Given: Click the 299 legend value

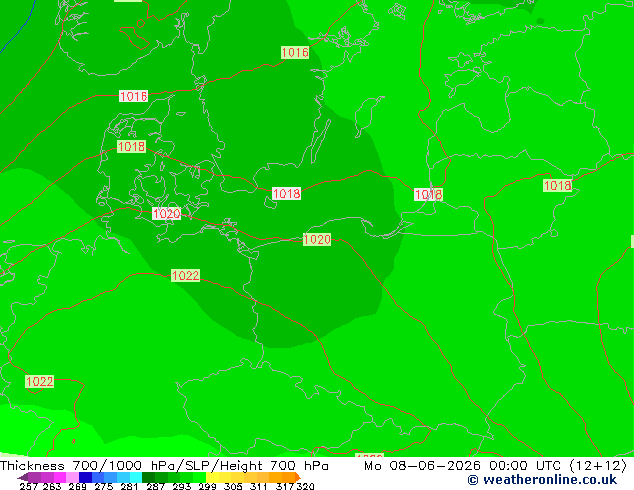Looking at the screenshot, I should [x=207, y=486].
